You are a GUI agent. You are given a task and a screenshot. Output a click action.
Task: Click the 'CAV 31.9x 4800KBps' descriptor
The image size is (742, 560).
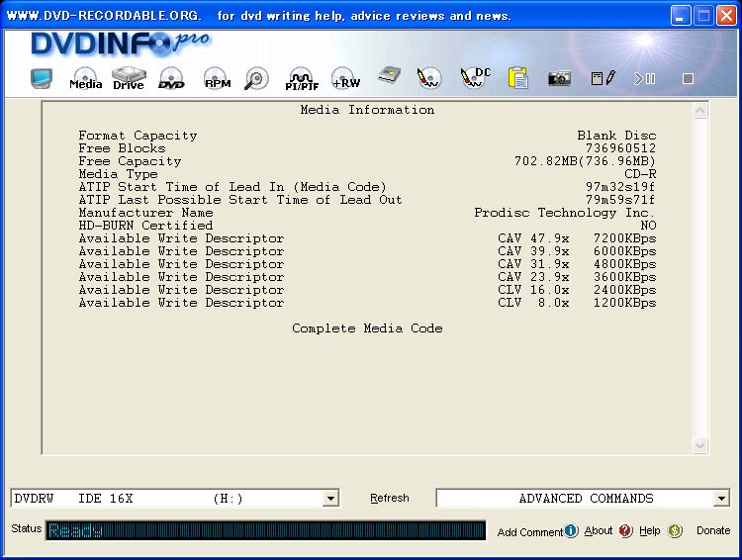click(577, 263)
